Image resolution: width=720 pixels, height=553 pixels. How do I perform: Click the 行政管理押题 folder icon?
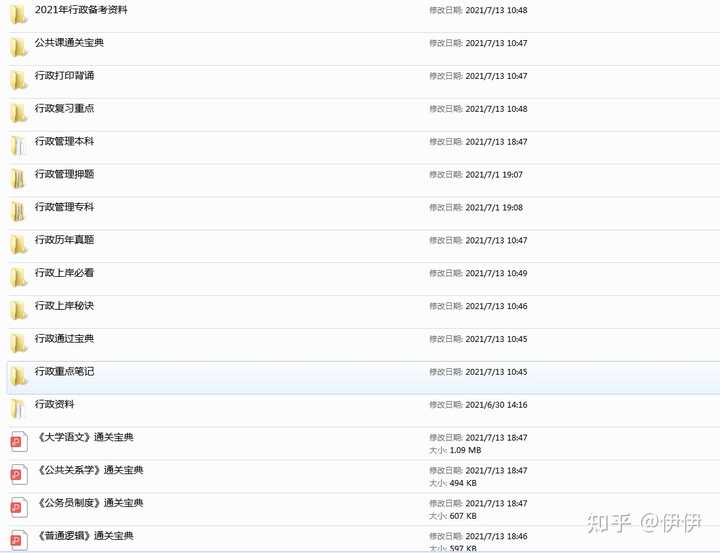pyautogui.click(x=18, y=179)
